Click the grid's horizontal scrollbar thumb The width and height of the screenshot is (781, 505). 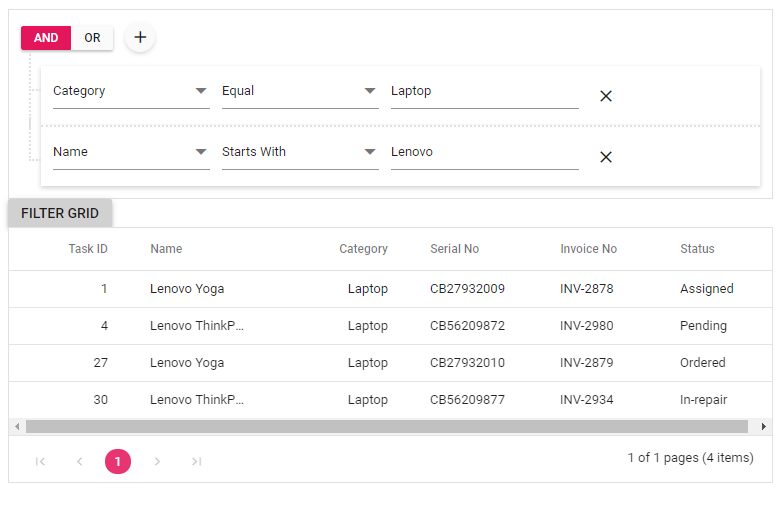coord(386,427)
